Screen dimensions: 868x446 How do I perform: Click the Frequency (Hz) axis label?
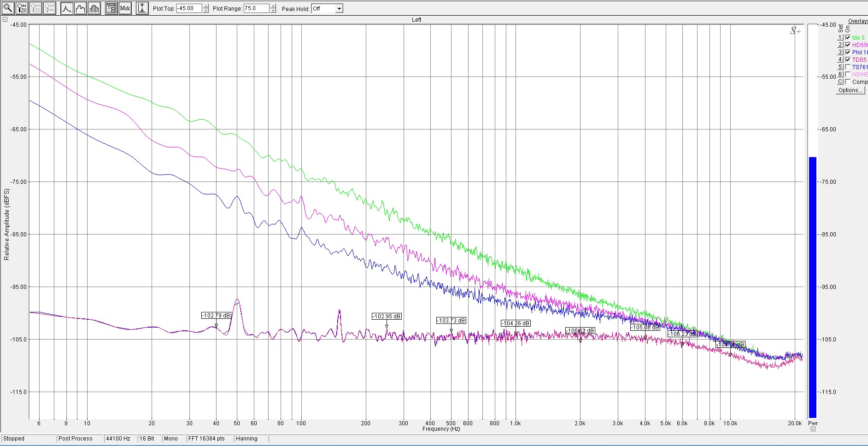coord(441,429)
